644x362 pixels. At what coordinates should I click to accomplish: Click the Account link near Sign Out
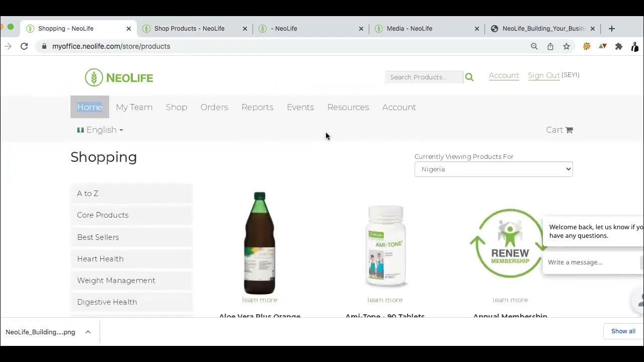[504, 75]
